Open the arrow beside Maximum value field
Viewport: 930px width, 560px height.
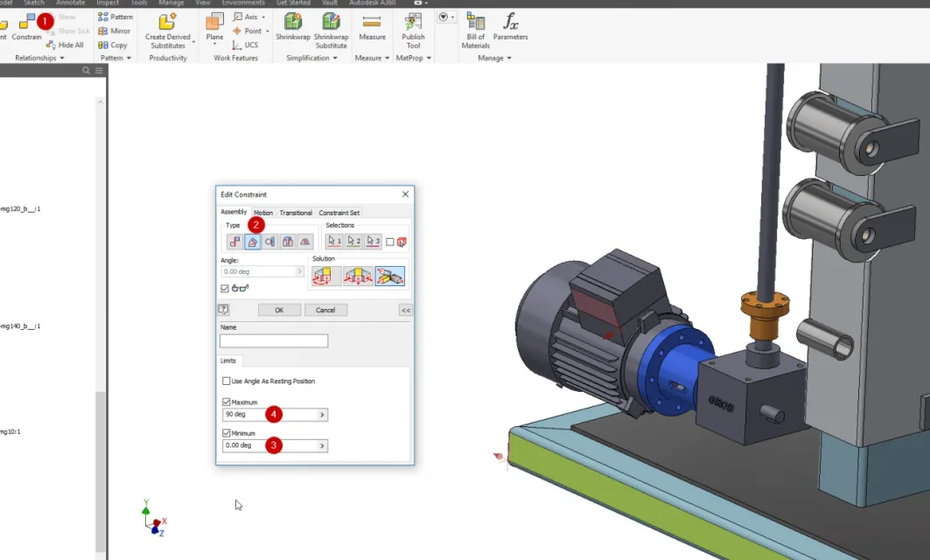point(322,415)
